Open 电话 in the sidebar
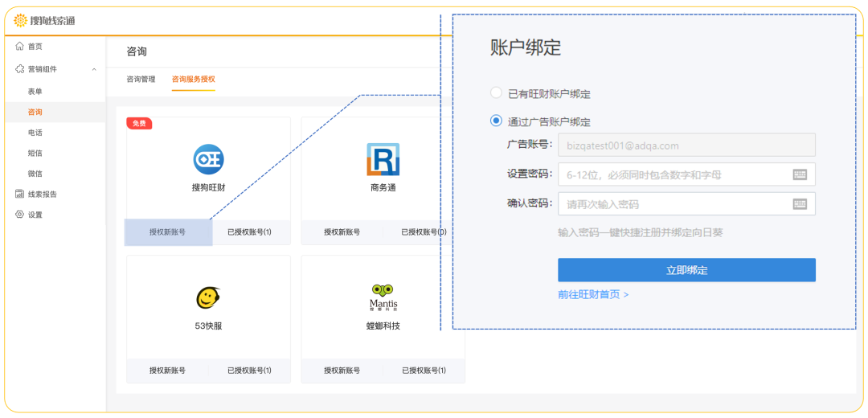The height and width of the screenshot is (418, 868). click(35, 133)
